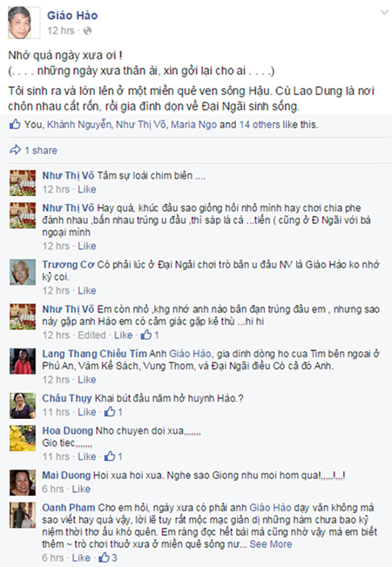The height and width of the screenshot is (567, 392).
Task: Click the share arrow icon
Action: (15, 150)
